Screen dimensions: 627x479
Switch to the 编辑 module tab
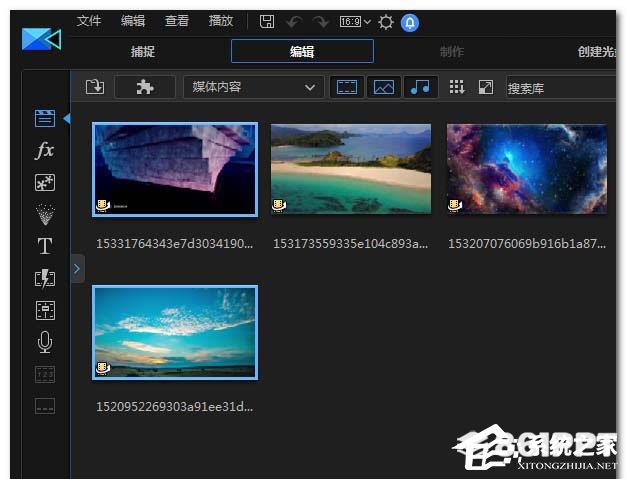coord(302,51)
